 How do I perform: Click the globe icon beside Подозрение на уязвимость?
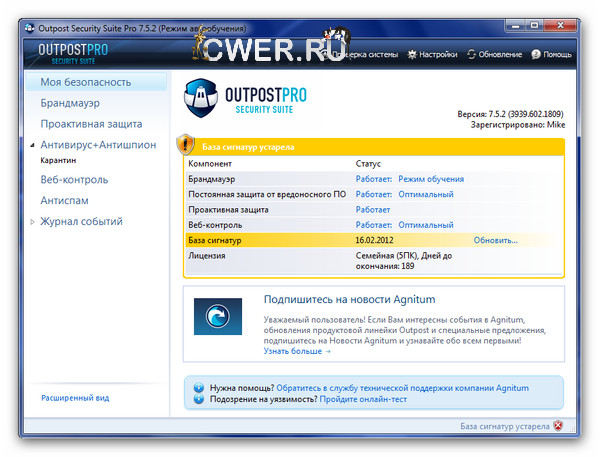pos(198,399)
